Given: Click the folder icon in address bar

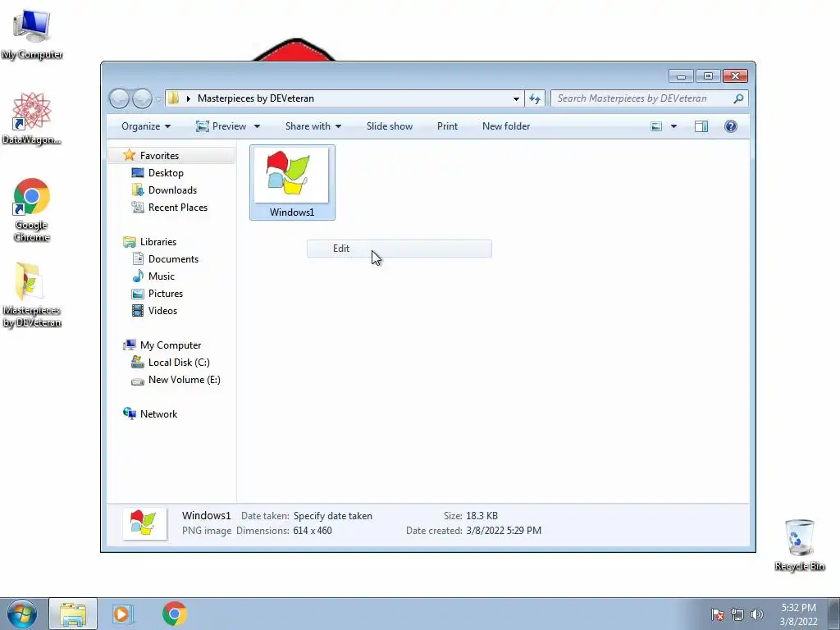Looking at the screenshot, I should tap(173, 98).
